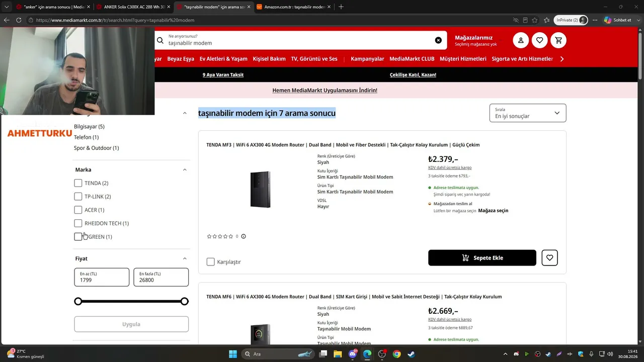
Task: Filter by Bilgisayar (5) category
Action: [x=89, y=127]
